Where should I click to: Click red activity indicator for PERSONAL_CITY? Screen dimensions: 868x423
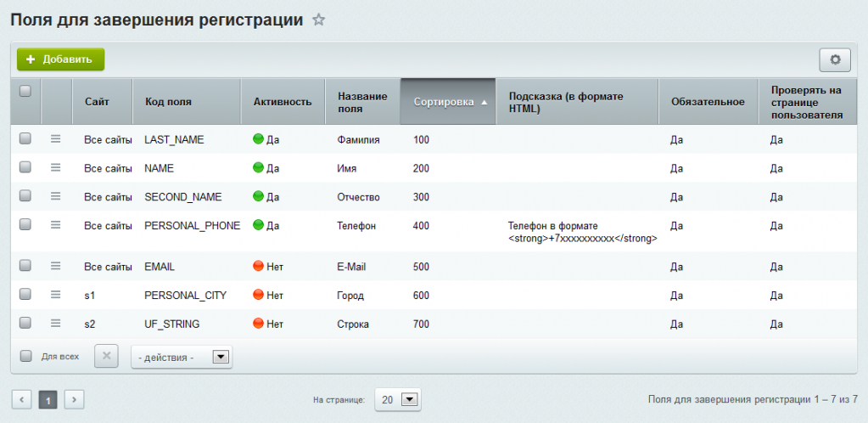[258, 295]
